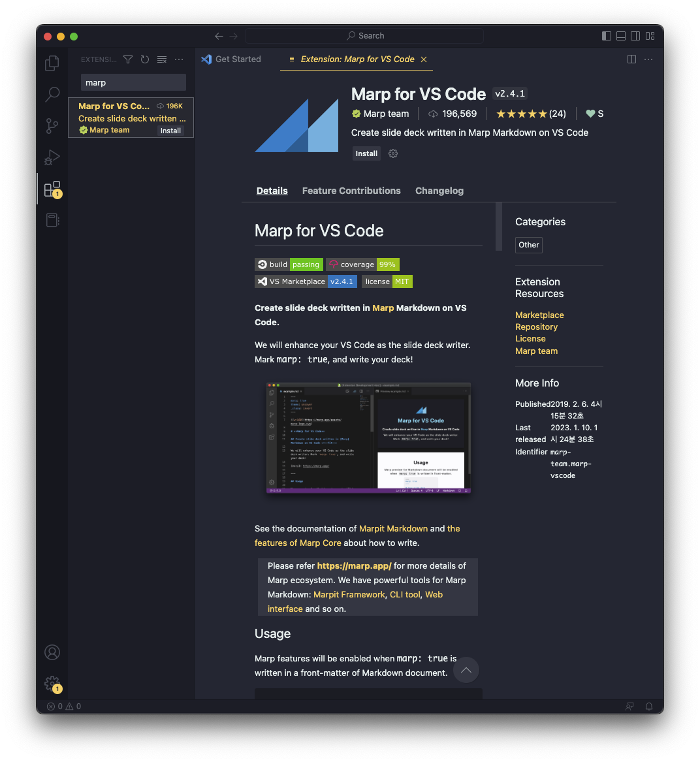
Task: Toggle secondary side bar layout icon
Action: point(635,36)
